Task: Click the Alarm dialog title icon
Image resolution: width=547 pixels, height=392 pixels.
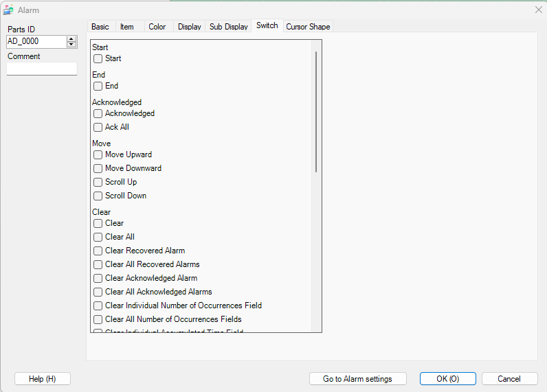Action: tap(8, 10)
